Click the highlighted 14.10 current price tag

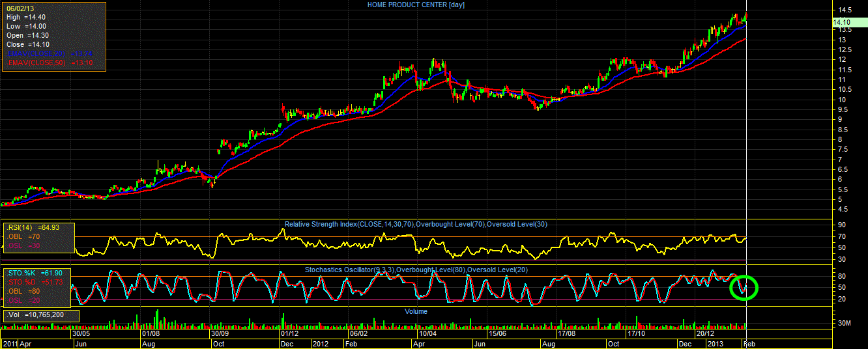[x=850, y=22]
